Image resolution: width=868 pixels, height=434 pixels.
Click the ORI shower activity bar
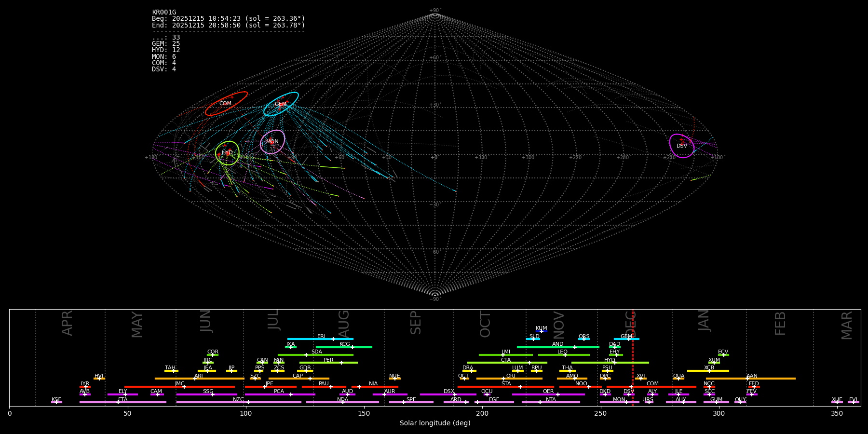pyautogui.click(x=509, y=379)
